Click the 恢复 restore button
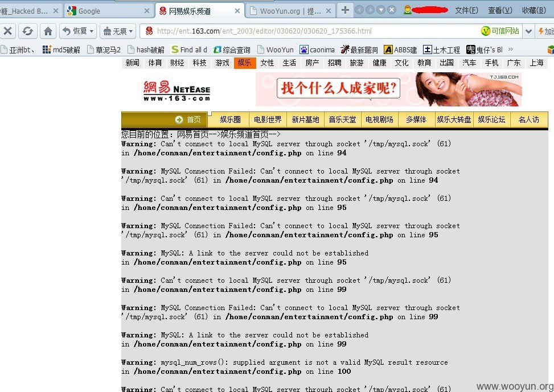The height and width of the screenshot is (392, 554). [75, 31]
